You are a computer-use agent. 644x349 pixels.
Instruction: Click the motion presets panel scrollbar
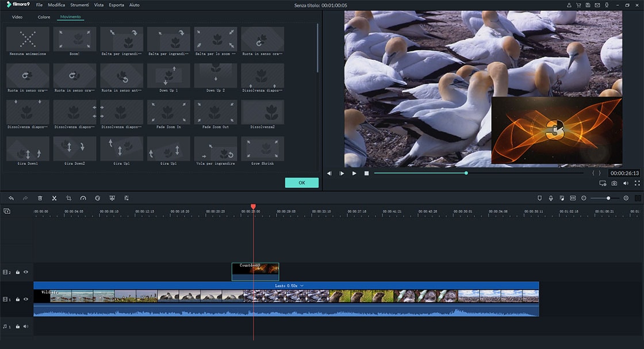[317, 48]
